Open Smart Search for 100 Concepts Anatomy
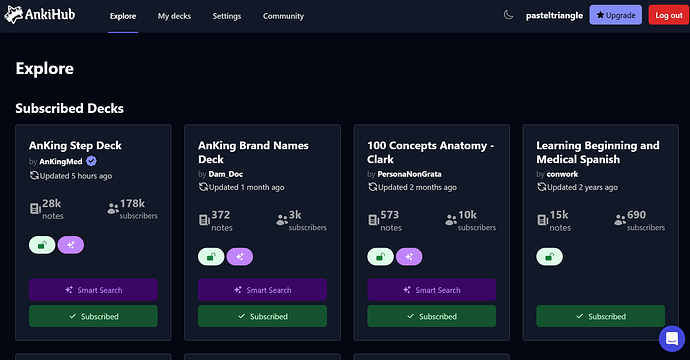690x360 pixels. click(432, 290)
